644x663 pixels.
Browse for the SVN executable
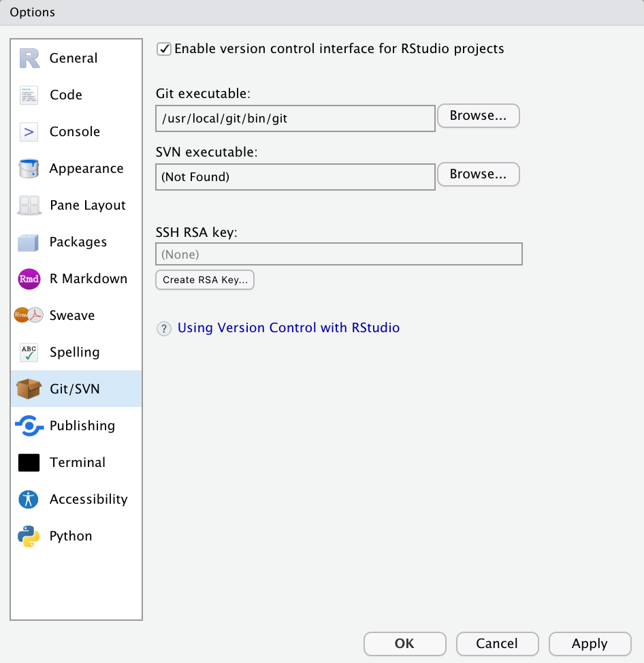pos(478,174)
